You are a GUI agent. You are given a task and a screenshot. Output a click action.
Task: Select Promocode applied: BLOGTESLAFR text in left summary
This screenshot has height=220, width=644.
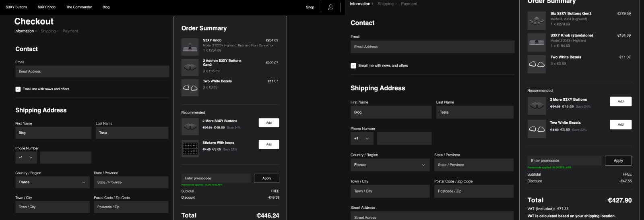202,185
